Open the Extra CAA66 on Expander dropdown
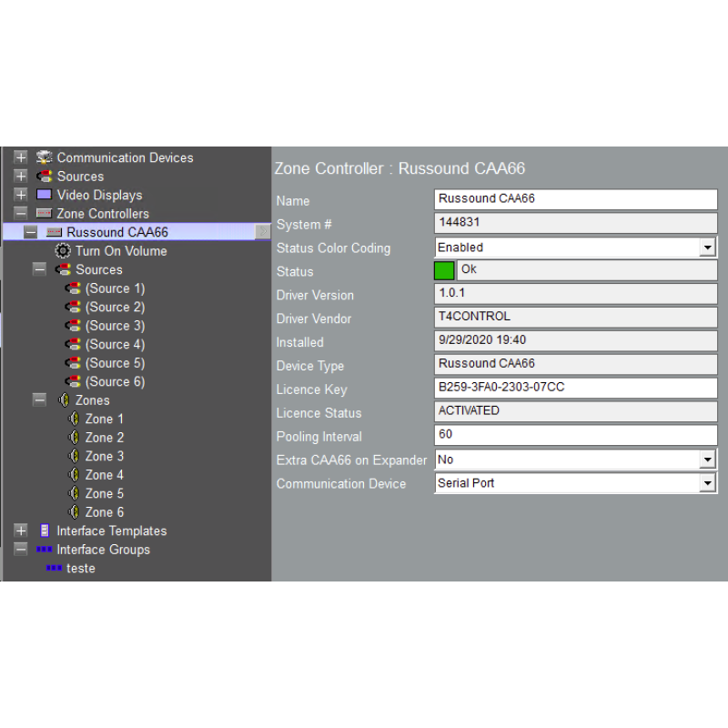Image resolution: width=728 pixels, height=728 pixels. [707, 460]
